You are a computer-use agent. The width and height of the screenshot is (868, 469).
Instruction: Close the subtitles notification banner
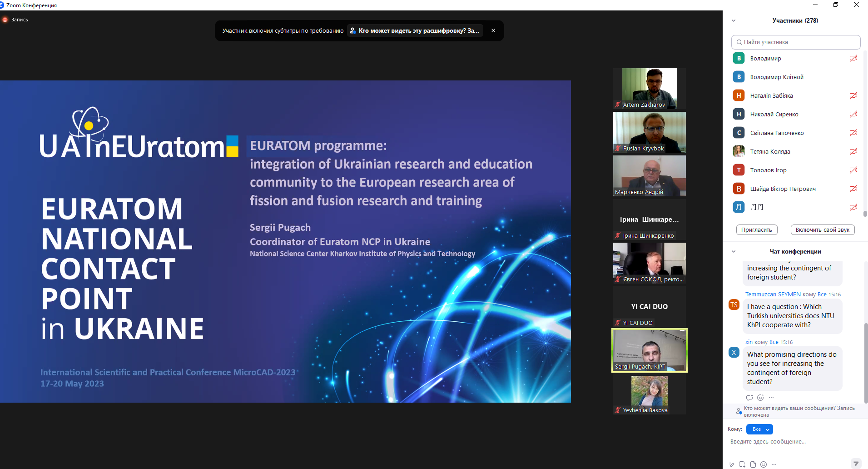pyautogui.click(x=493, y=30)
